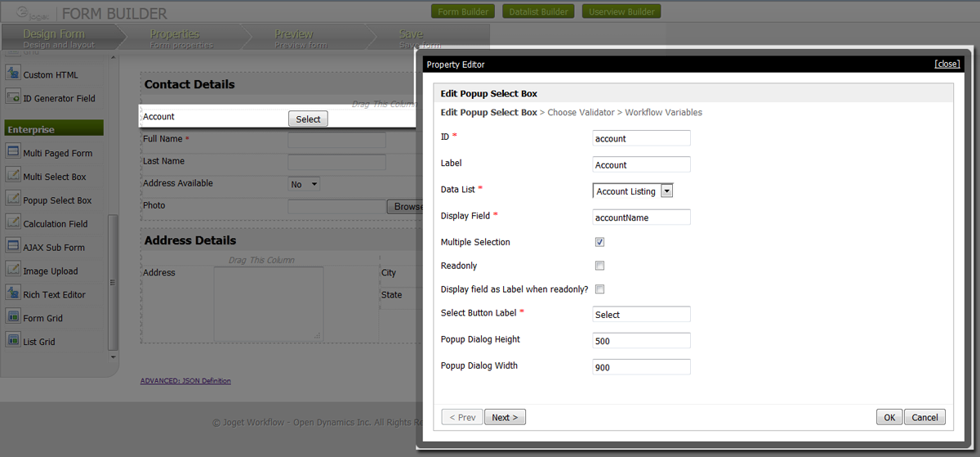Viewport: 980px width, 457px height.
Task: Click into the ID input field
Action: click(642, 138)
